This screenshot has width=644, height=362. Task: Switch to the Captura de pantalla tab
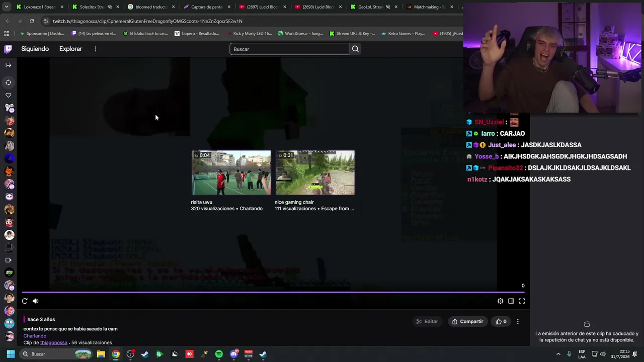click(x=207, y=7)
